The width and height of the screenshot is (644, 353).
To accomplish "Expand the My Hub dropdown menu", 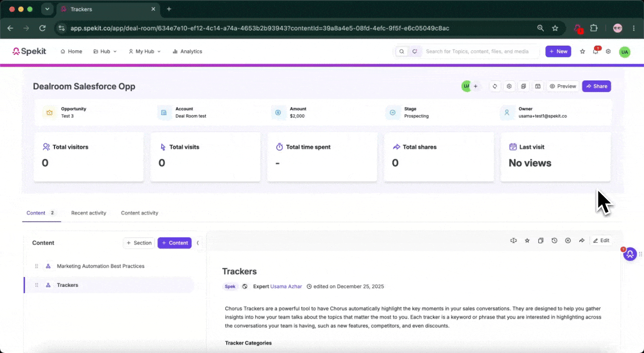I will (x=144, y=51).
